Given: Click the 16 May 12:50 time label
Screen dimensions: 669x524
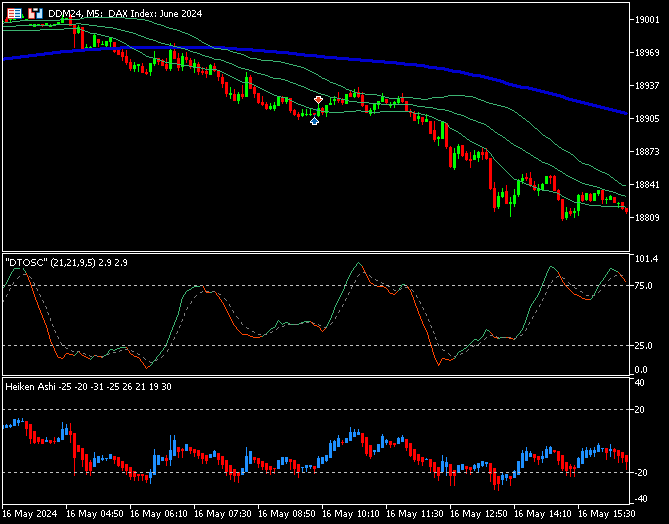Looking at the screenshot, I should pos(479,514).
